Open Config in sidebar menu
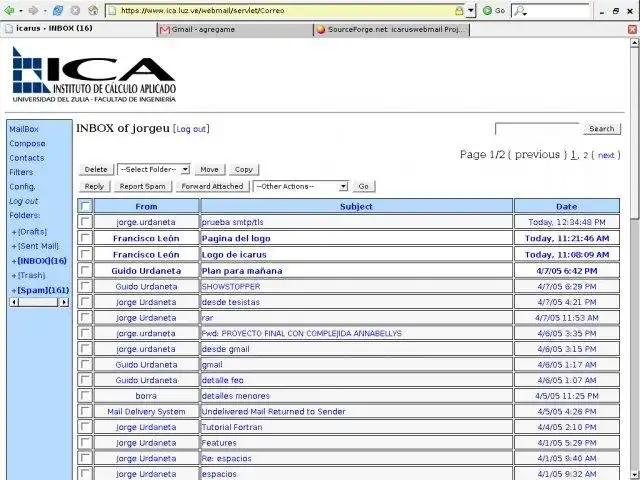This screenshot has height=480, width=640. tap(22, 187)
